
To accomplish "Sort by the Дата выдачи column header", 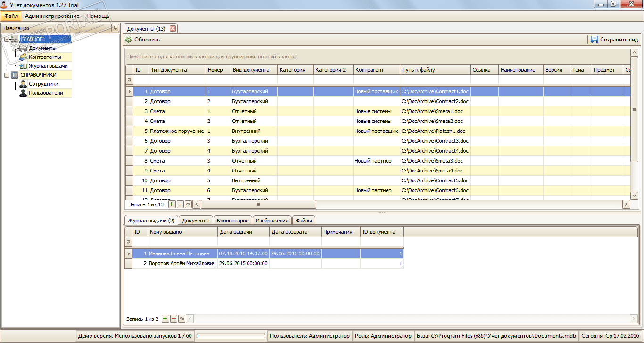I will point(244,232).
